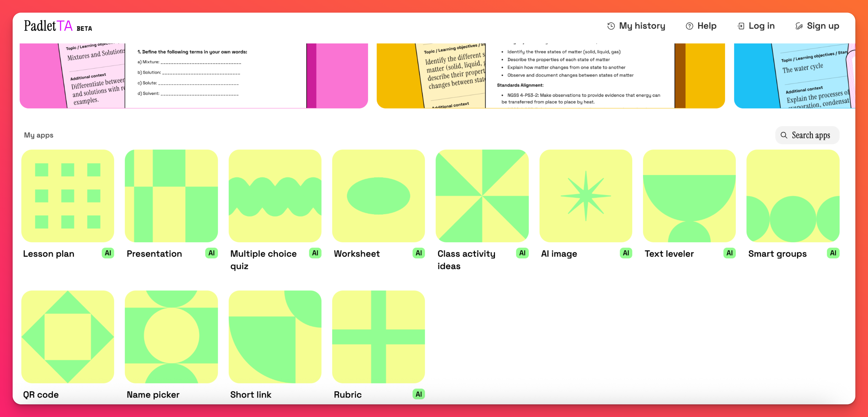Launch the AI image app icon
Screen dimensions: 868x417
tap(585, 196)
